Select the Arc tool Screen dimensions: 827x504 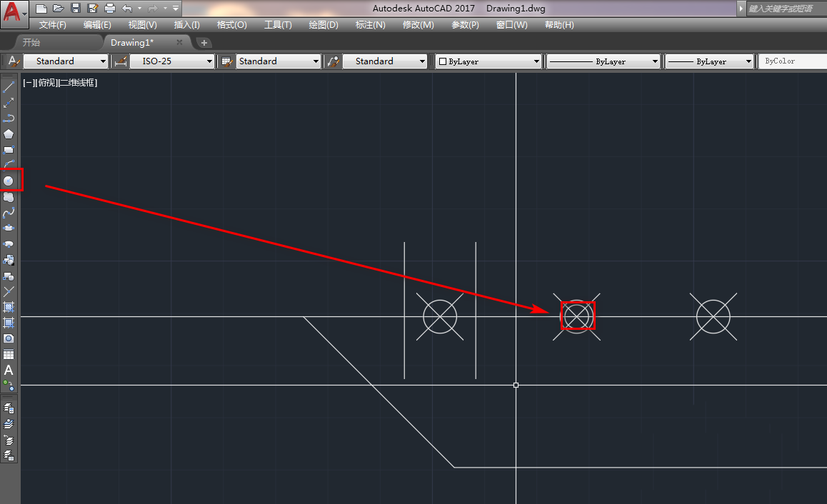click(9, 165)
